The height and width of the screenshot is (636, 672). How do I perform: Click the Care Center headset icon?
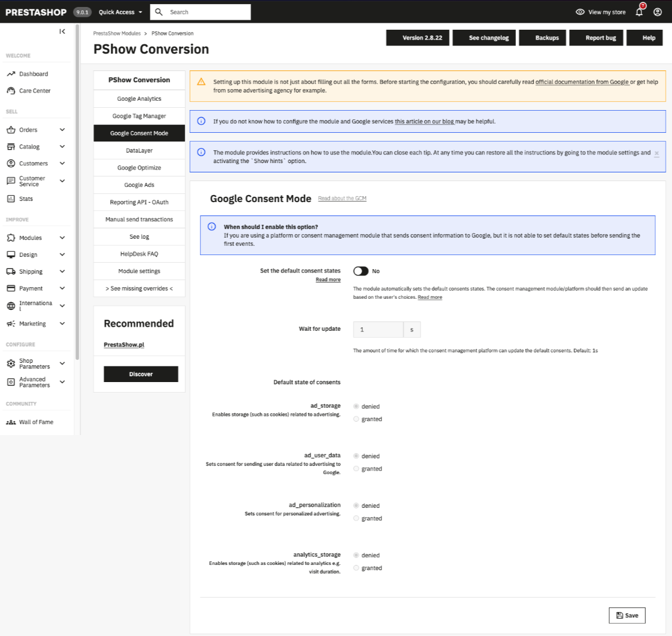10,91
